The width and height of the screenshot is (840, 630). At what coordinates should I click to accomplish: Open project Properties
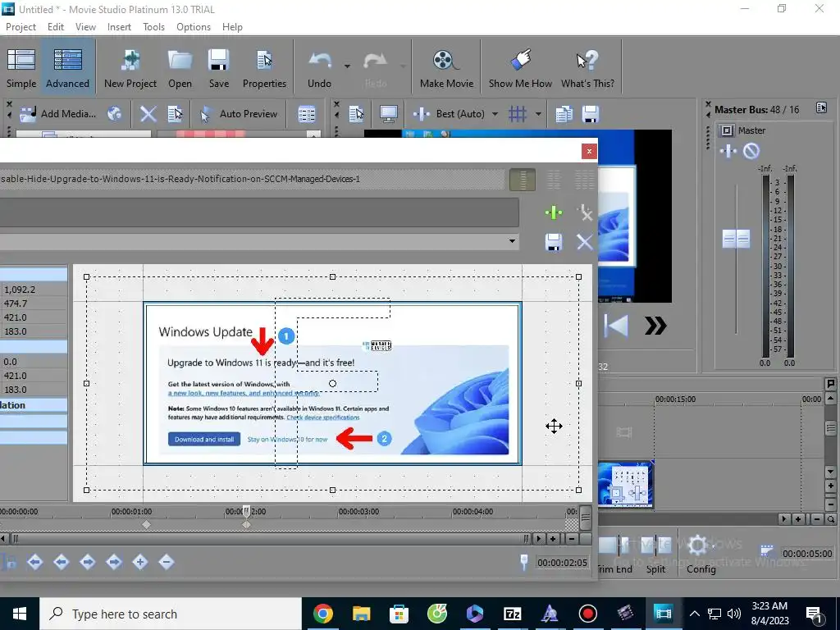click(264, 67)
